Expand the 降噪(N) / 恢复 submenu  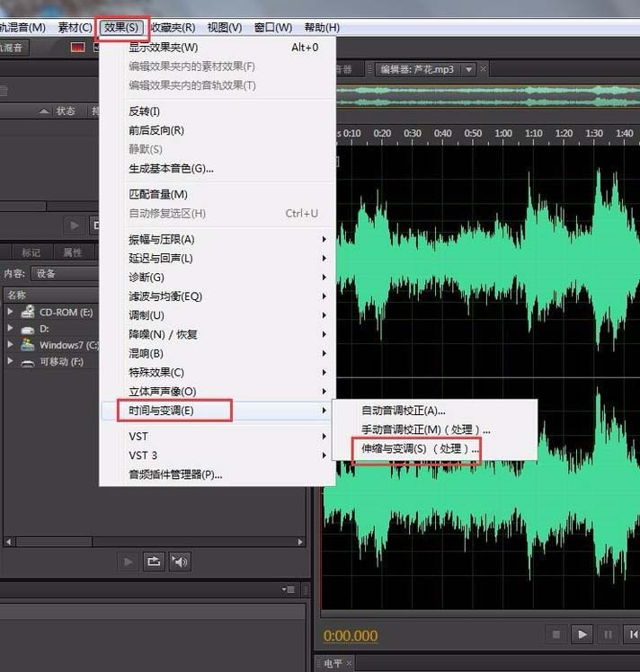[x=218, y=334]
